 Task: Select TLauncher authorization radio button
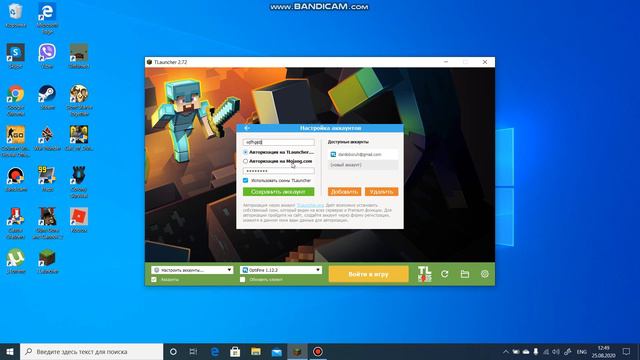245,152
